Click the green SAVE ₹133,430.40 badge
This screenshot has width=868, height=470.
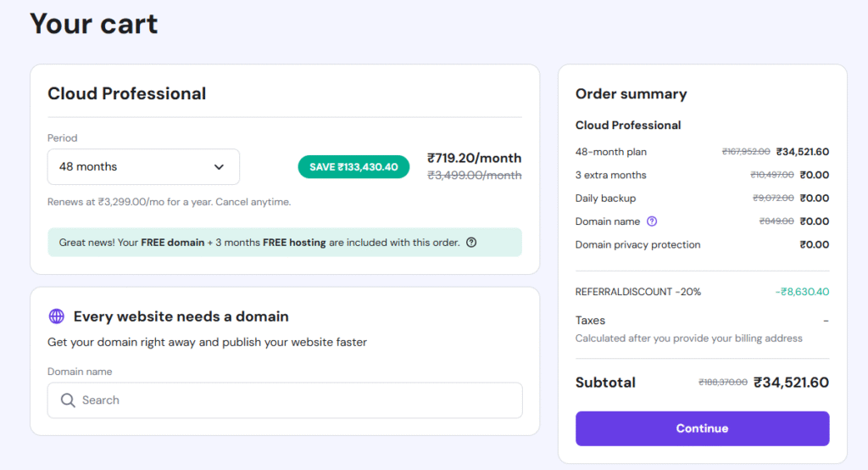pos(353,167)
